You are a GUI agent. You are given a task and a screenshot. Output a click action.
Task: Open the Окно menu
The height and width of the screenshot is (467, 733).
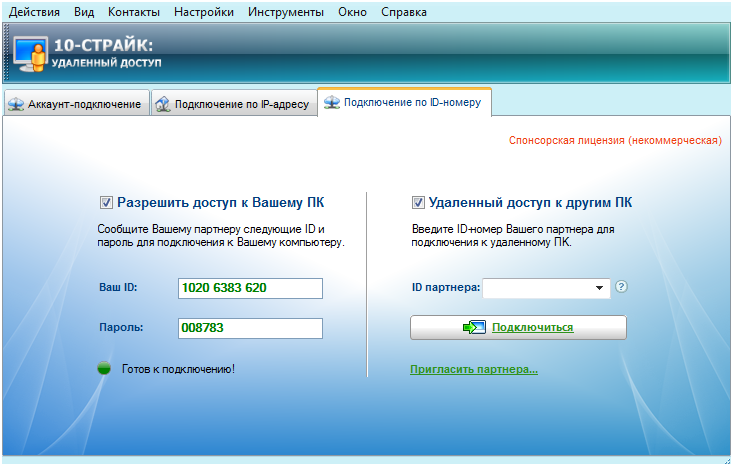pos(352,12)
